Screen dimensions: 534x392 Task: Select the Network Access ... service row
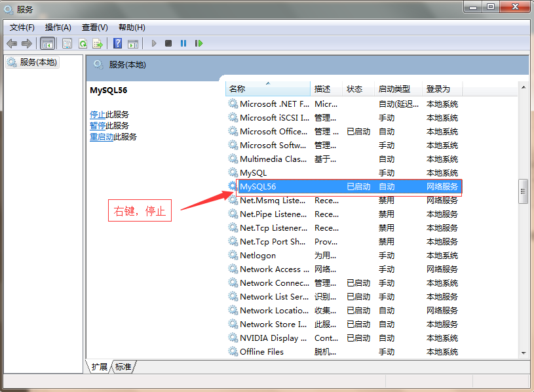[x=343, y=269]
